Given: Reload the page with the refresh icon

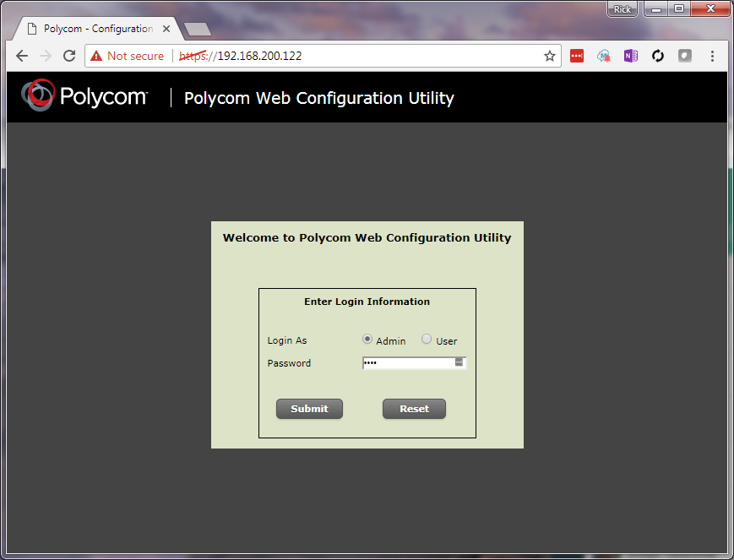Looking at the screenshot, I should point(69,57).
